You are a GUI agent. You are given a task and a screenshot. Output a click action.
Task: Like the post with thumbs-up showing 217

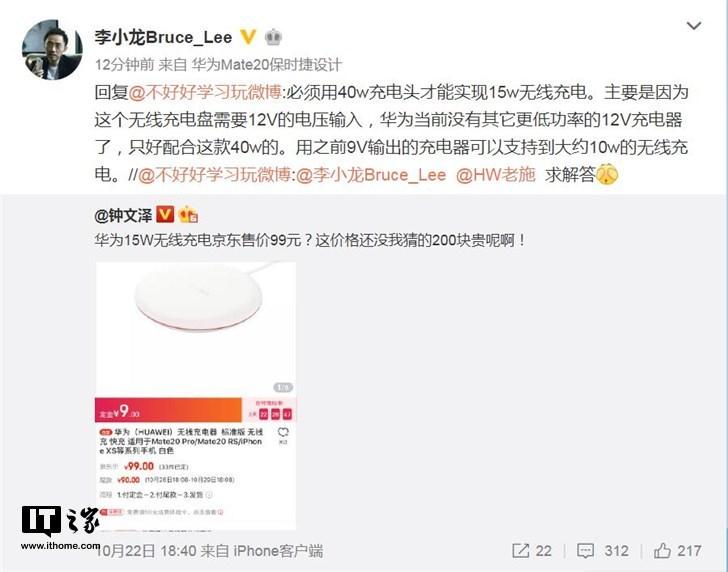pos(678,551)
